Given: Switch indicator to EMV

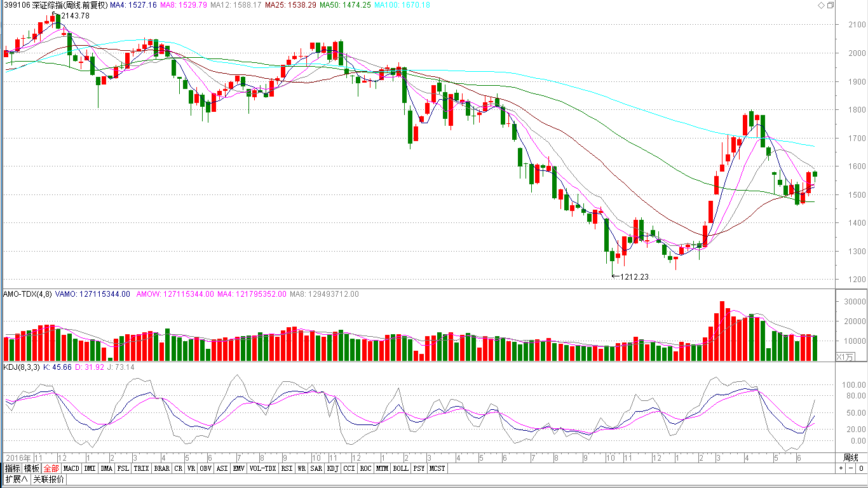Looking at the screenshot, I should (238, 468).
